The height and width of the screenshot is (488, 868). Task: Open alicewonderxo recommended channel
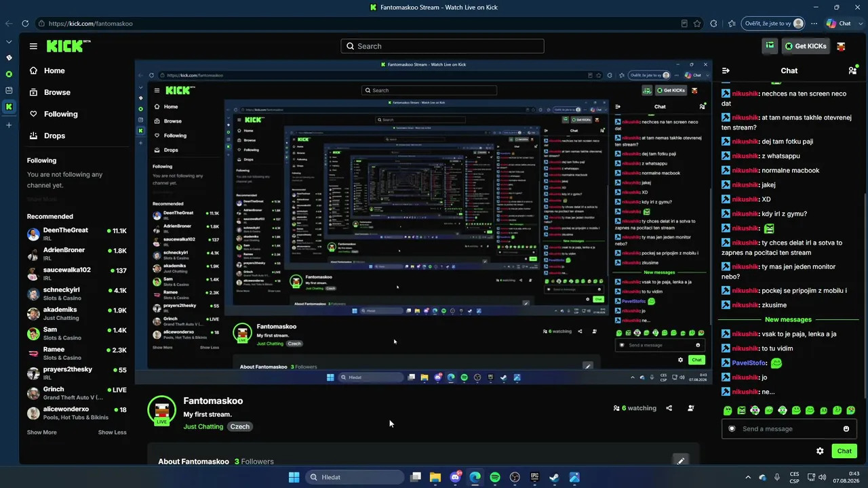point(77,413)
